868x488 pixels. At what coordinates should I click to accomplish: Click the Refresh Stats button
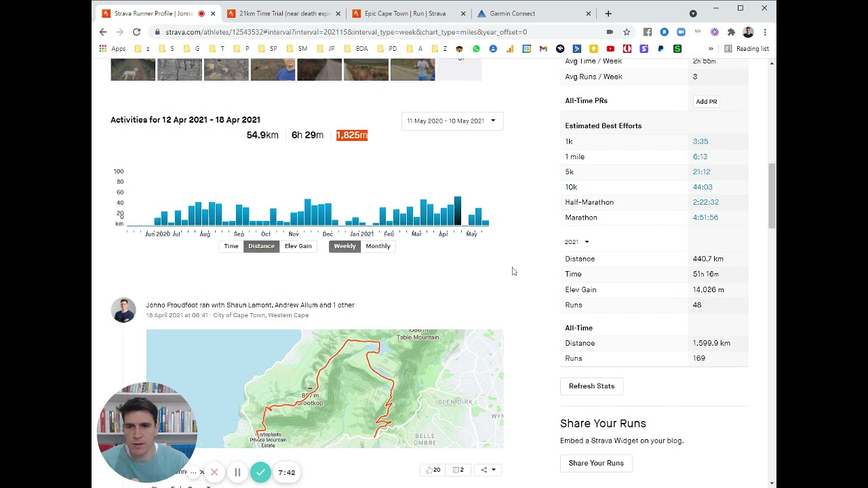tap(591, 386)
